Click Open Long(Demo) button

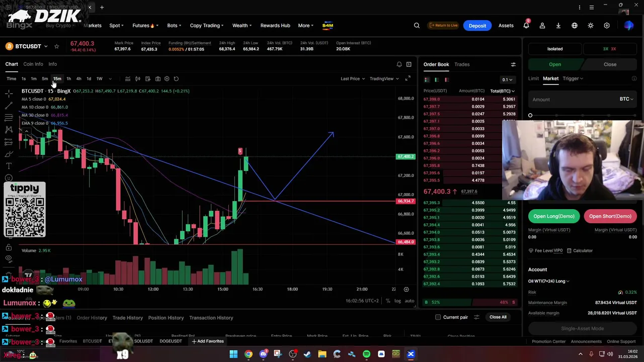point(554,216)
